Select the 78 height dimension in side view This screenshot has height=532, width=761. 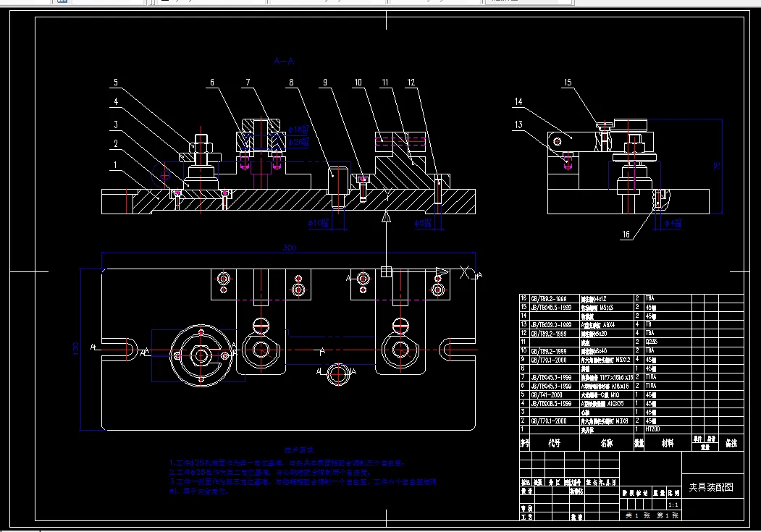(x=717, y=166)
